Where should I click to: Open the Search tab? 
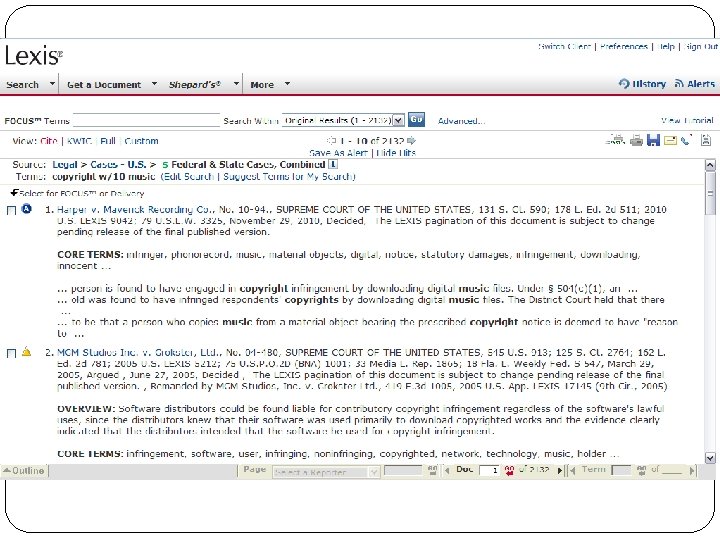[x=22, y=84]
